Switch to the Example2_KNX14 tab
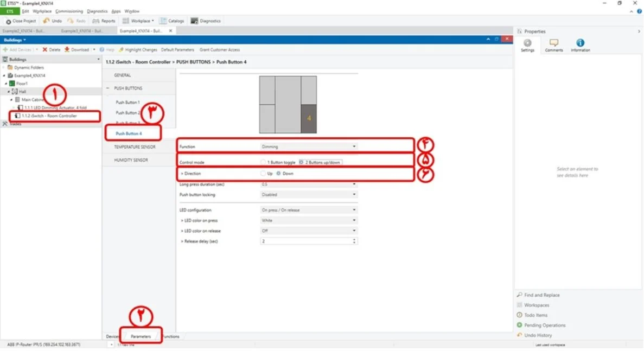 [x=24, y=31]
